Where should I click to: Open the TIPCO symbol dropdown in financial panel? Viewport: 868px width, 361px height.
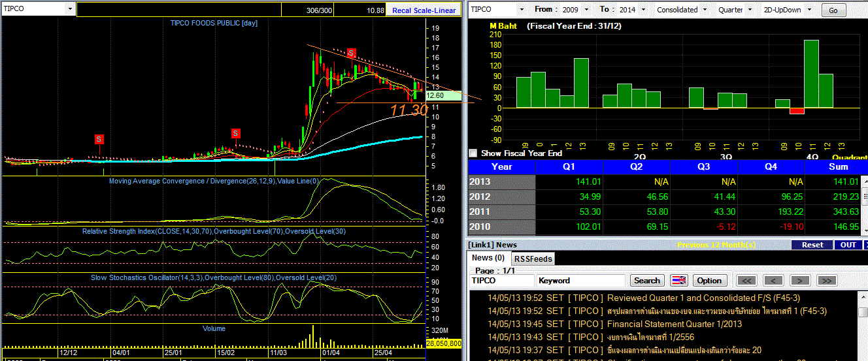pyautogui.click(x=521, y=10)
